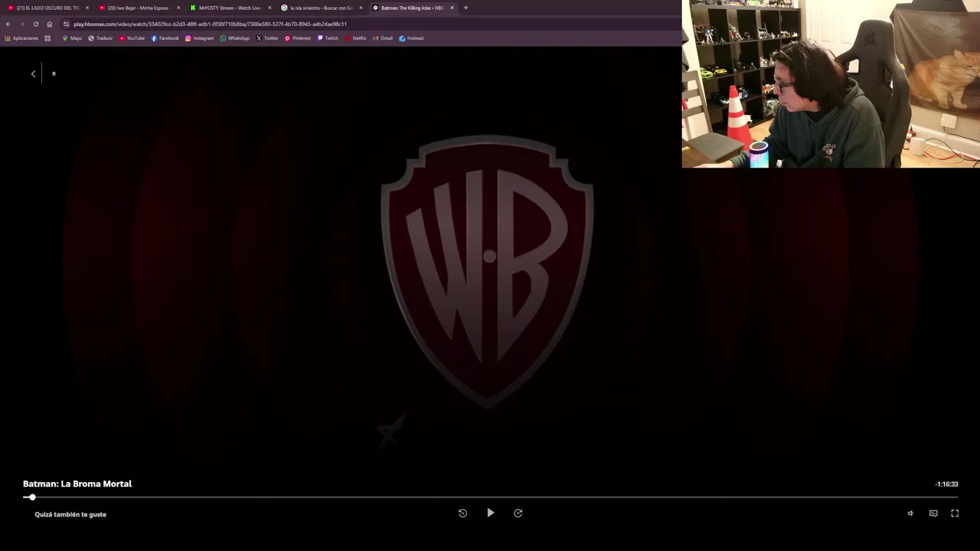Open the browser home page
Screen dimensions: 980x551
tap(50, 24)
